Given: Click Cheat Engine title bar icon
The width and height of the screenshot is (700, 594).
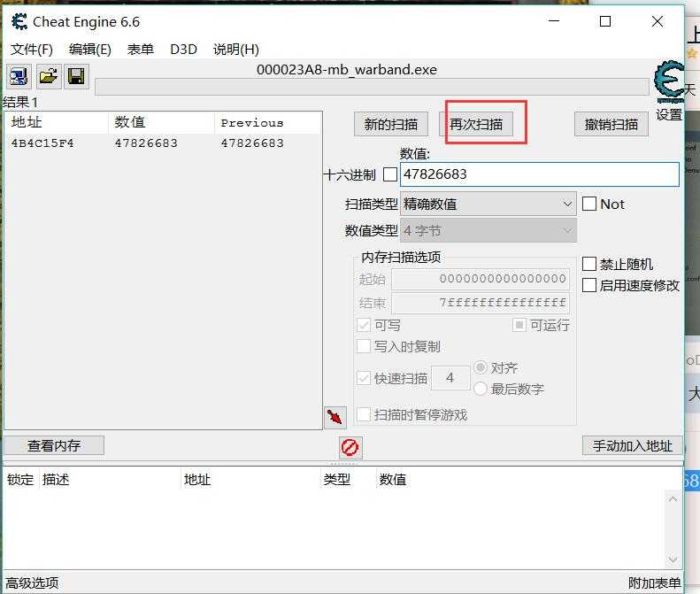Looking at the screenshot, I should [19, 21].
